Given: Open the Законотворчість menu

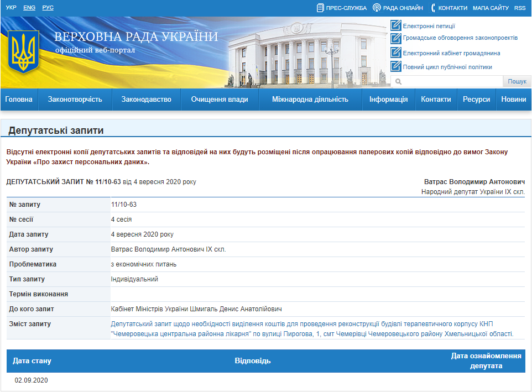Looking at the screenshot, I should click(x=75, y=100).
